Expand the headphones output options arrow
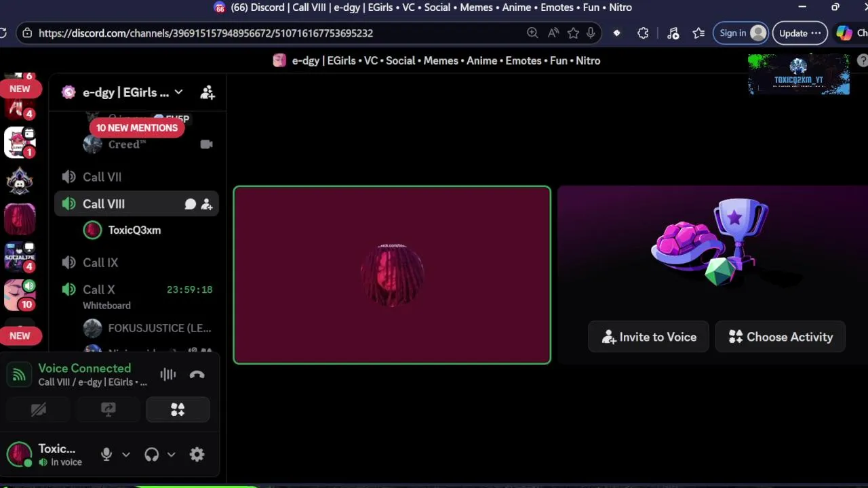The width and height of the screenshot is (868, 488). tap(171, 455)
